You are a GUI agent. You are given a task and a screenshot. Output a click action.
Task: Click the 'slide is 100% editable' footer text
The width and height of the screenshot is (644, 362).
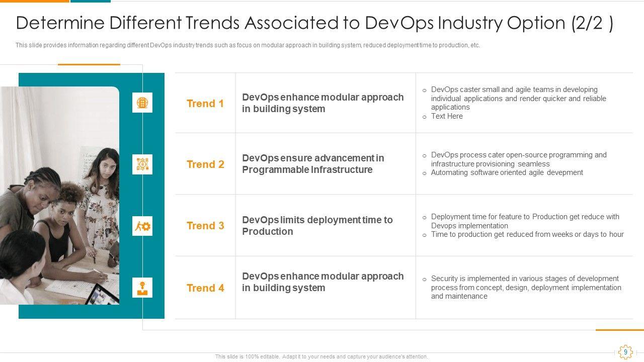tap(321, 356)
